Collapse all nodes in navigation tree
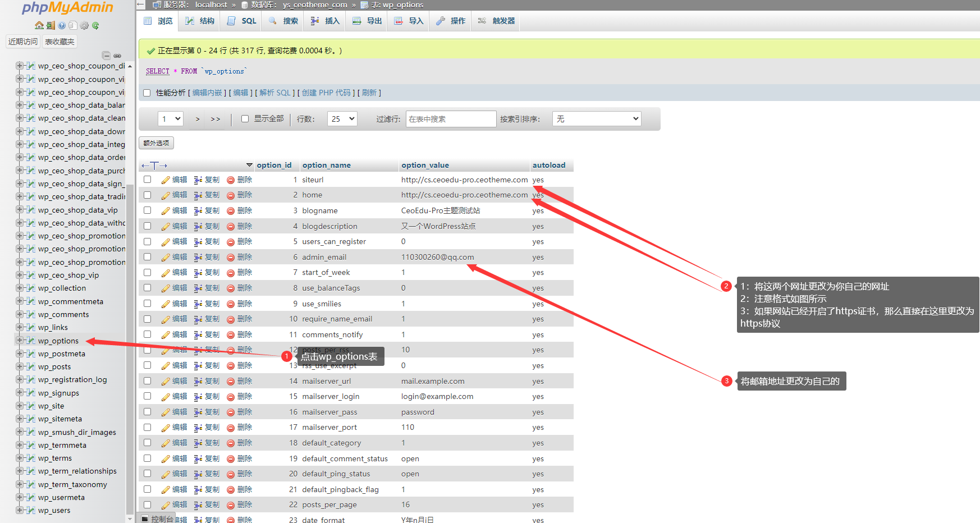 [x=106, y=56]
